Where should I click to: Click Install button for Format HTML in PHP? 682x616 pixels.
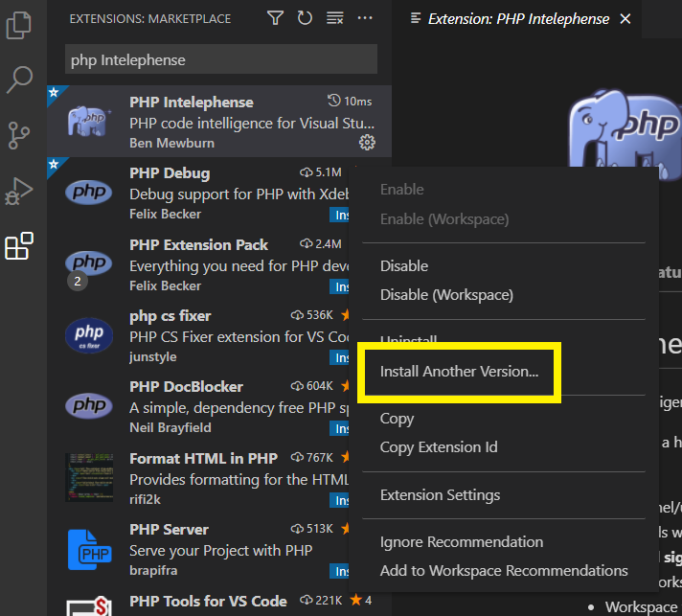[339, 500]
